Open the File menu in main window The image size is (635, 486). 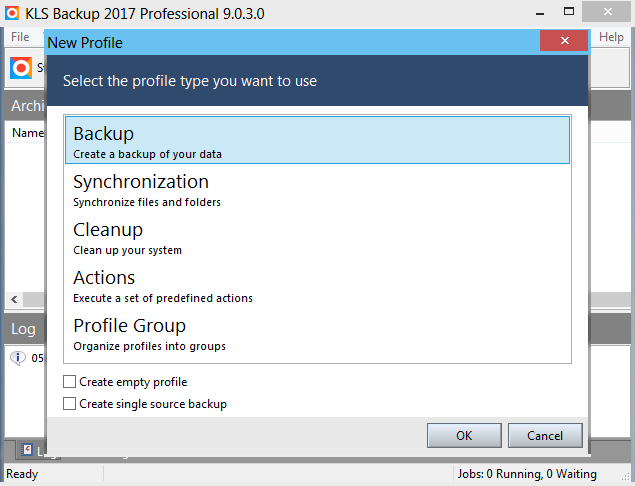click(20, 37)
